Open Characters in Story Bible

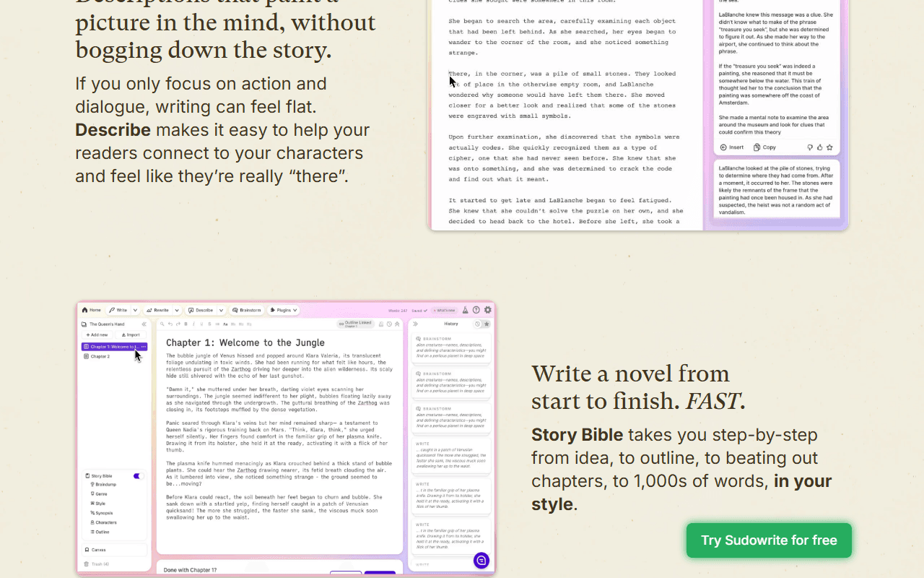[x=103, y=522]
